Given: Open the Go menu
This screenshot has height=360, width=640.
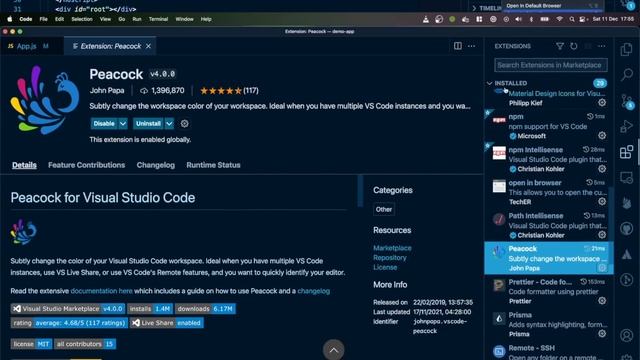Looking at the screenshot, I should pos(122,19).
